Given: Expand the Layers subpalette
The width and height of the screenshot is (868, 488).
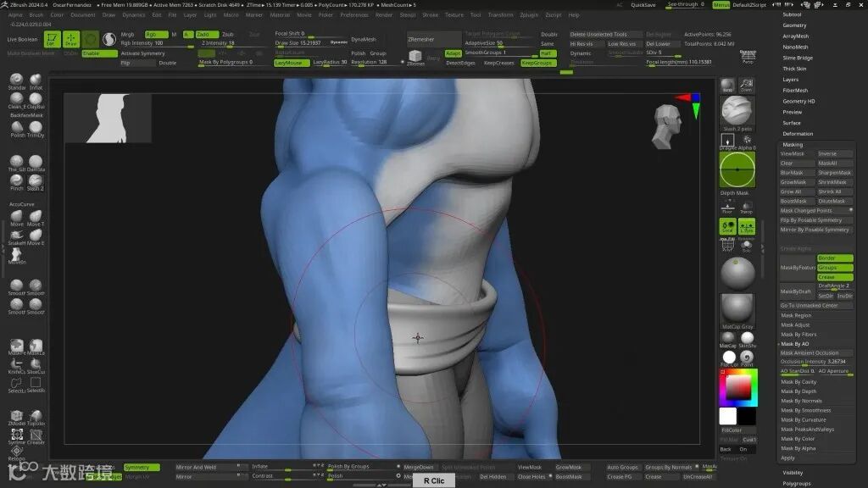Looking at the screenshot, I should click(x=791, y=80).
